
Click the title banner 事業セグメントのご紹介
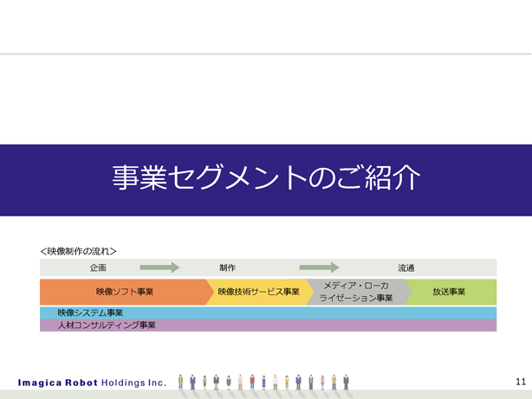266,180
